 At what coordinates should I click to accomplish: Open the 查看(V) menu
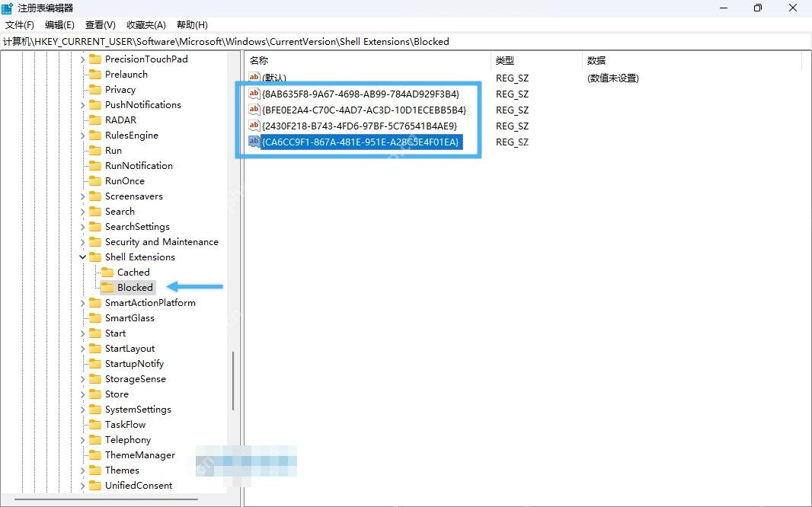point(101,25)
